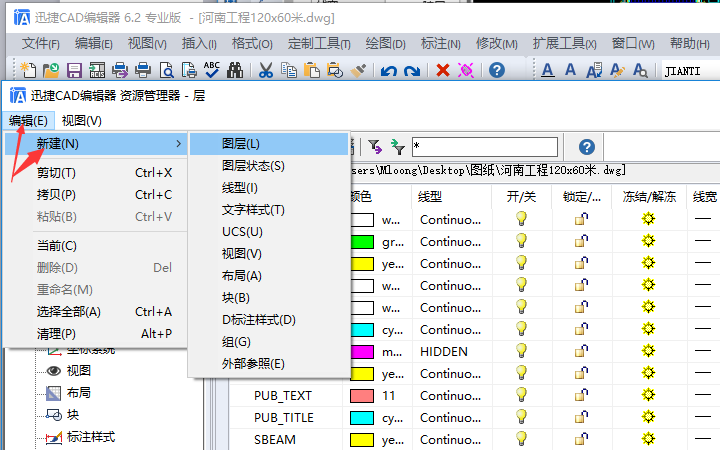
Task: Click the magenta color swatch on HIDDEN row
Action: tap(362, 352)
